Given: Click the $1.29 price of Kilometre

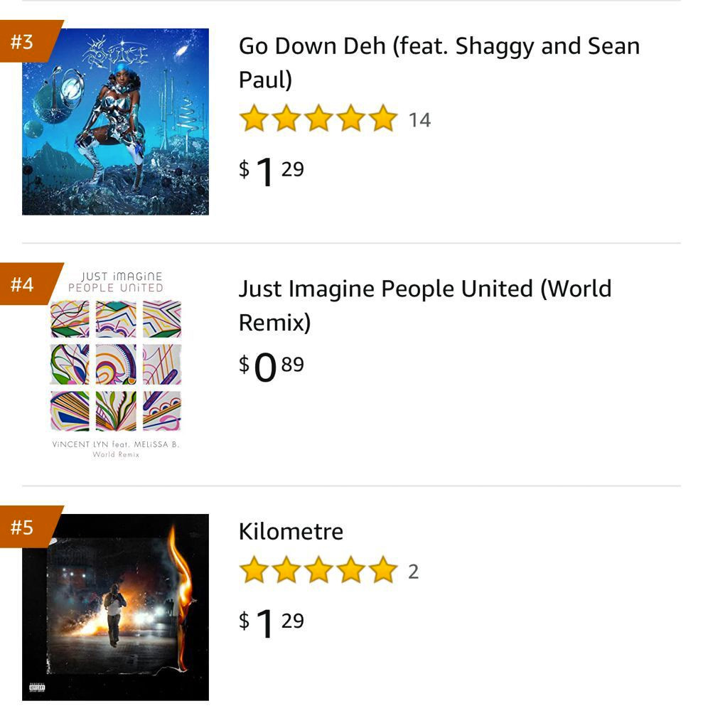Looking at the screenshot, I should 271,623.
